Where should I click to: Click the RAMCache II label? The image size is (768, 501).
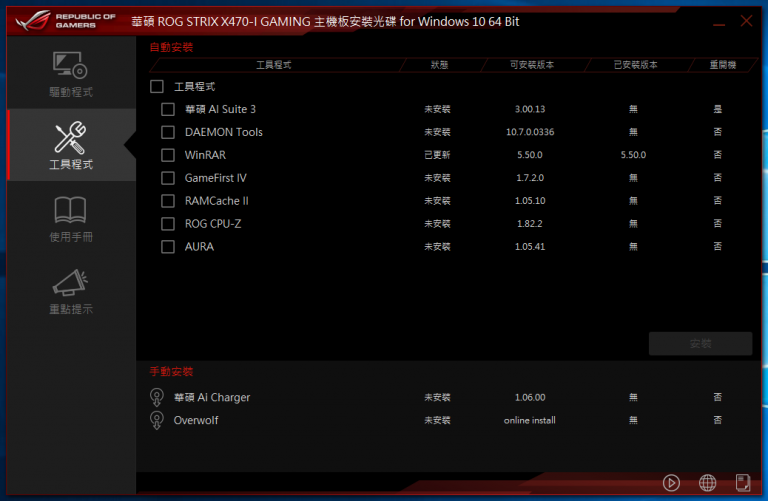(216, 201)
